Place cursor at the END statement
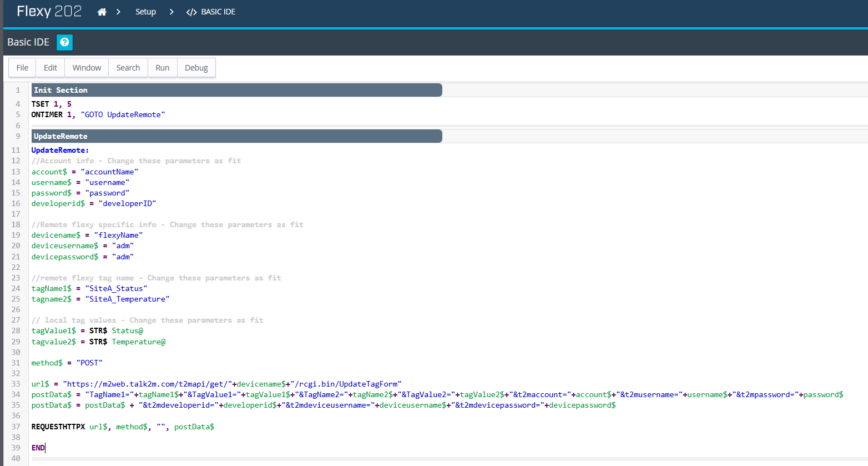Screen dimensions: 868x466 click(x=38, y=448)
